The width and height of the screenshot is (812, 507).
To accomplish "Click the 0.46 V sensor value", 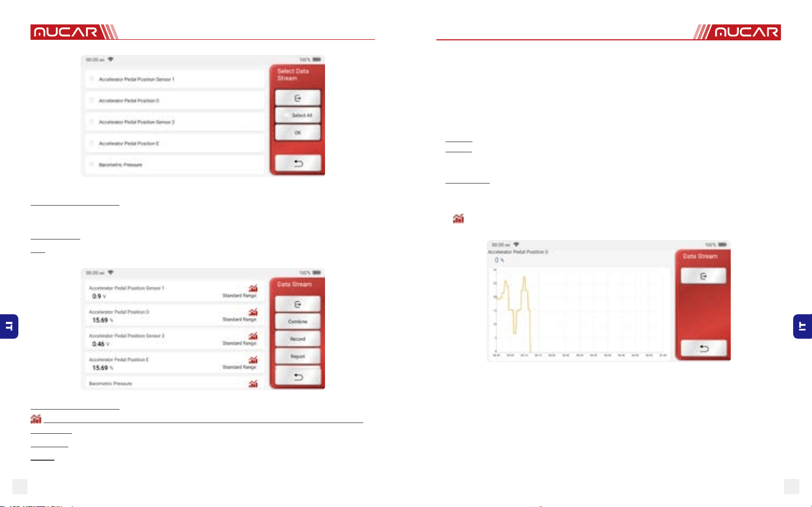I will tap(101, 344).
